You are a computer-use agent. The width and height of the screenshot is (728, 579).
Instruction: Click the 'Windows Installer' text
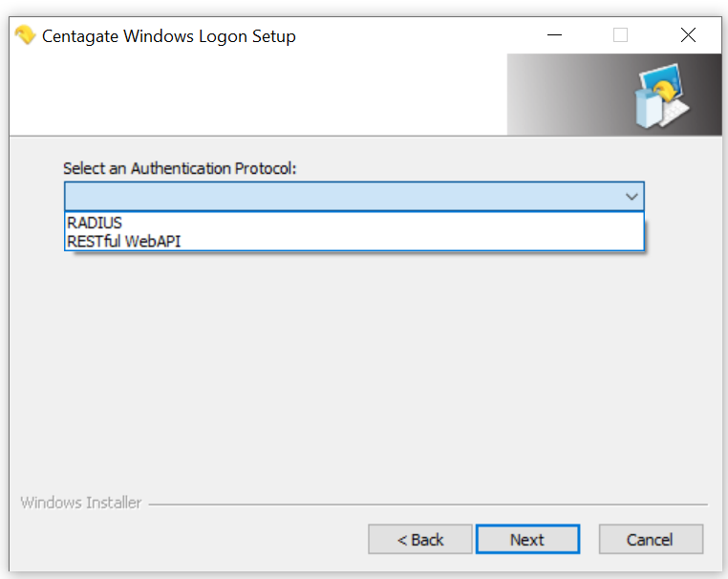coord(81,503)
